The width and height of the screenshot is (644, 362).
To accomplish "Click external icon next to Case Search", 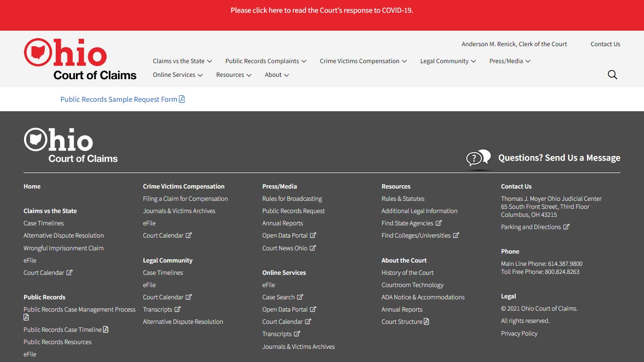I will [x=300, y=297].
